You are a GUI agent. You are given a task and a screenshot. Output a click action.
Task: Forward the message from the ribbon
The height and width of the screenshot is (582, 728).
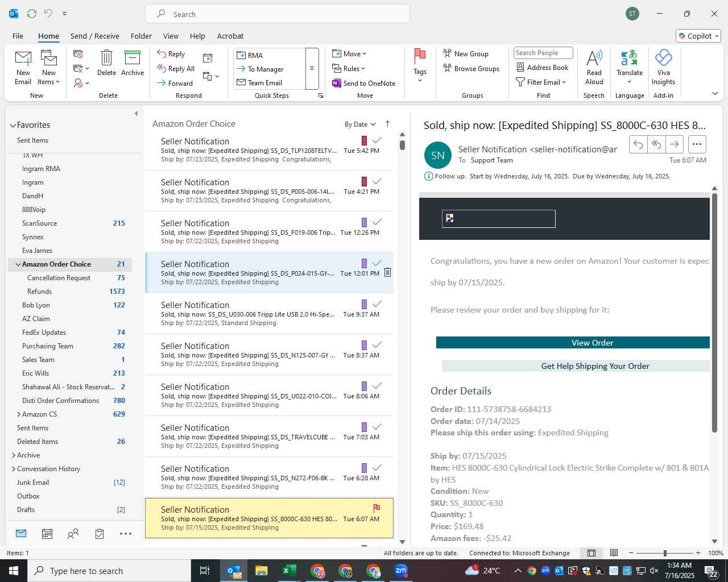point(175,83)
